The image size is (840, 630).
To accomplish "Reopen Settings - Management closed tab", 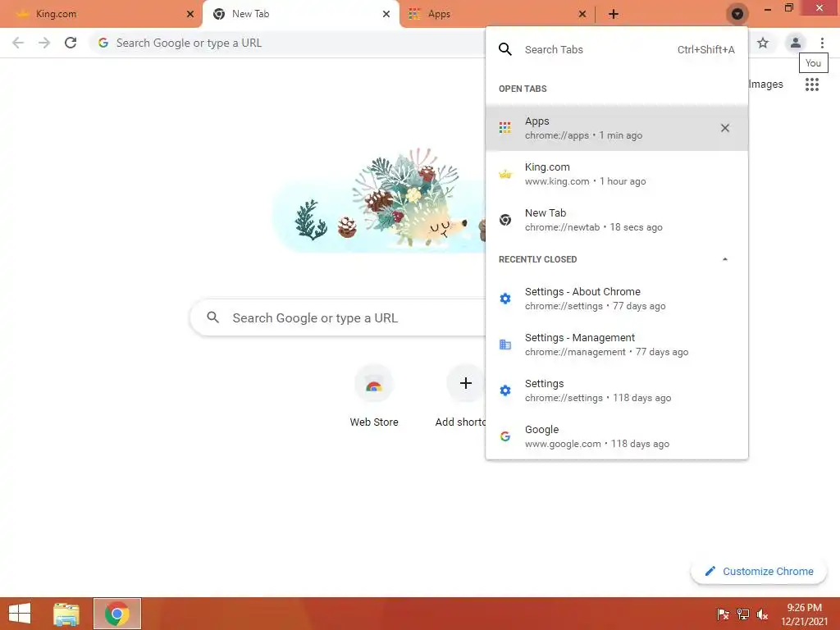I will (617, 345).
